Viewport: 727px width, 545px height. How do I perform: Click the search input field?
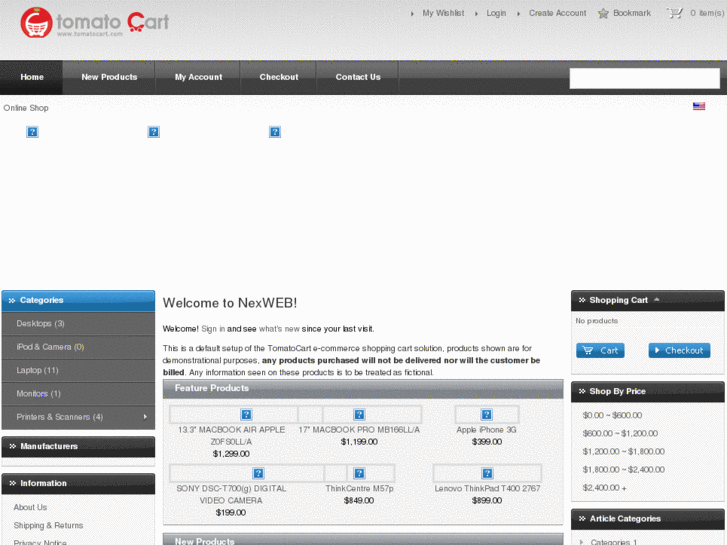click(644, 78)
